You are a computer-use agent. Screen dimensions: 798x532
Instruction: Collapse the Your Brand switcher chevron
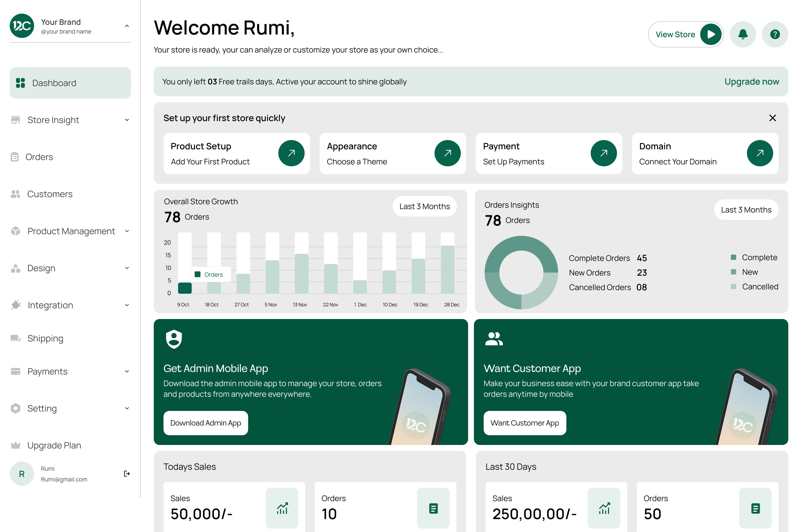click(x=127, y=26)
